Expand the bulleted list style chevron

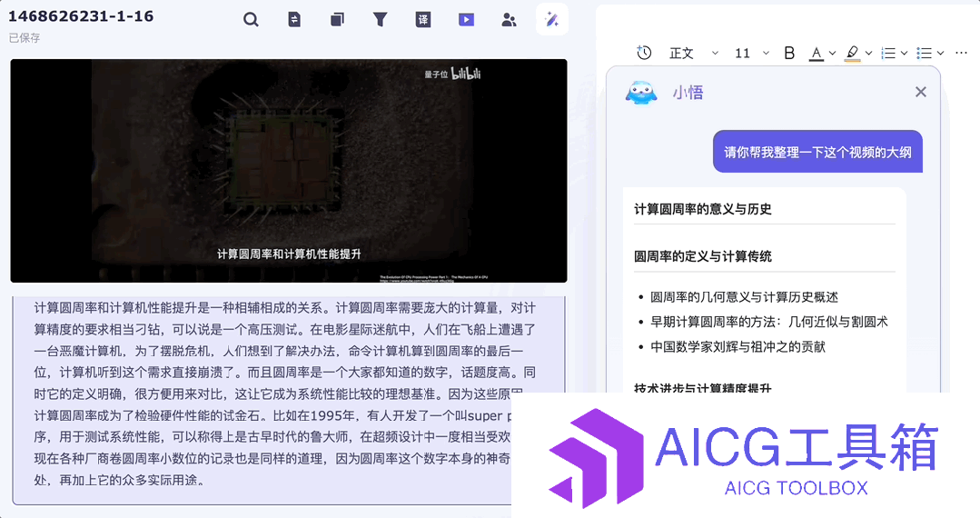click(940, 54)
